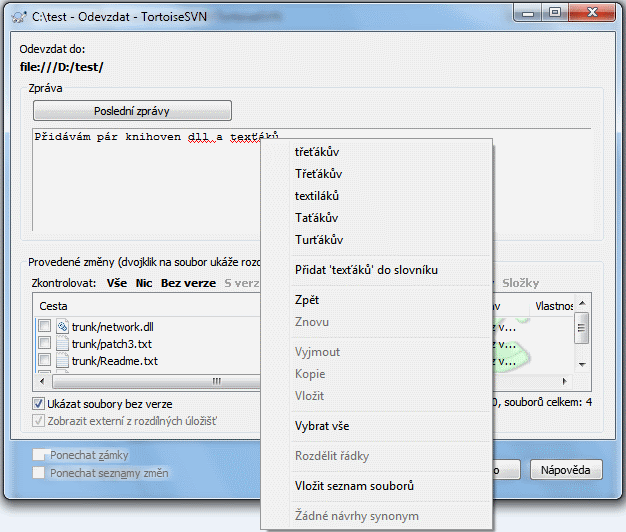Click greyed Kopie menu entry
The image size is (626, 532).
click(376, 374)
